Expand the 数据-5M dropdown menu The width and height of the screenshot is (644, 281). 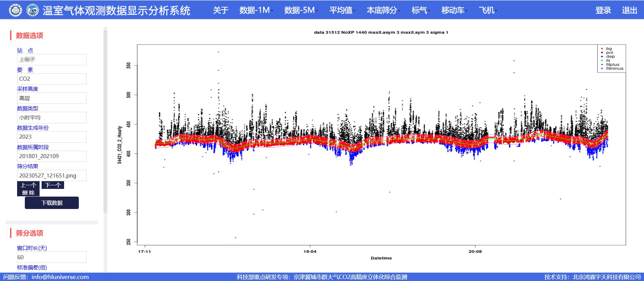click(301, 10)
